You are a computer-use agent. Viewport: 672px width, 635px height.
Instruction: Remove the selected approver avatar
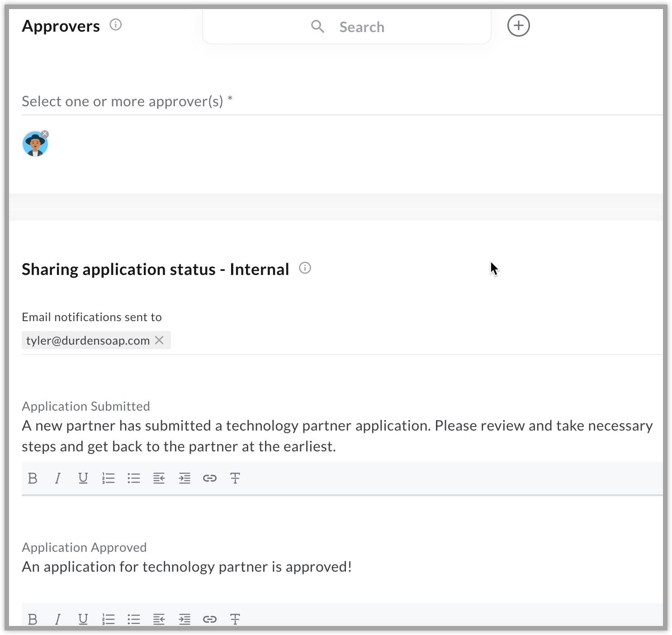tap(45, 134)
